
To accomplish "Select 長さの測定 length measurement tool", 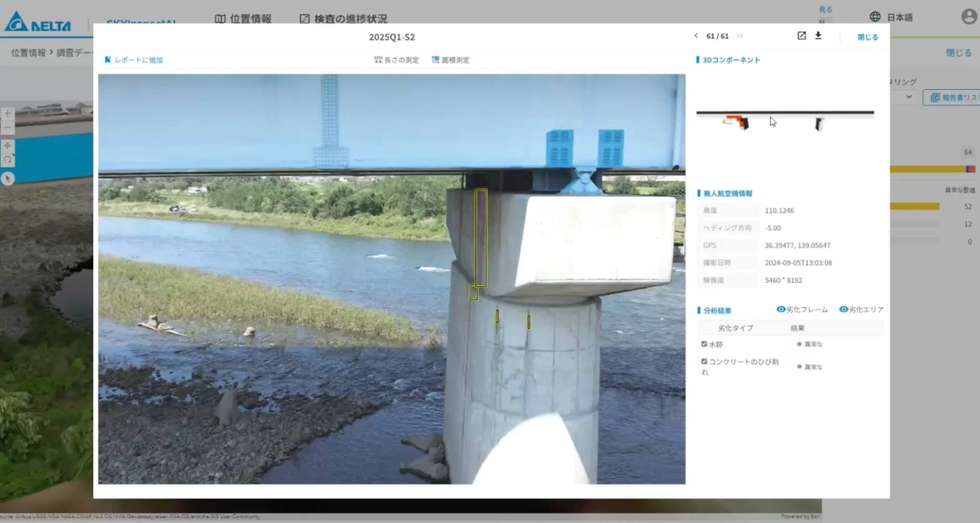I will [396, 60].
